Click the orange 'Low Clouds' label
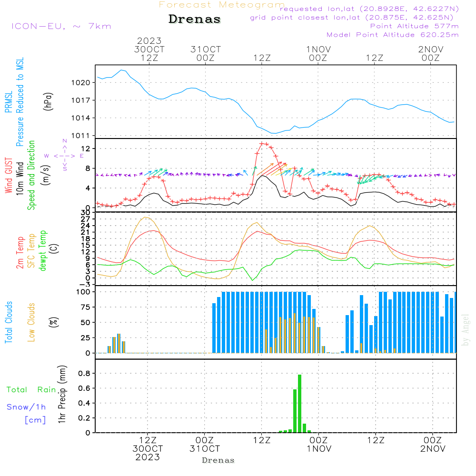This screenshot has width=476, height=476. [31, 322]
